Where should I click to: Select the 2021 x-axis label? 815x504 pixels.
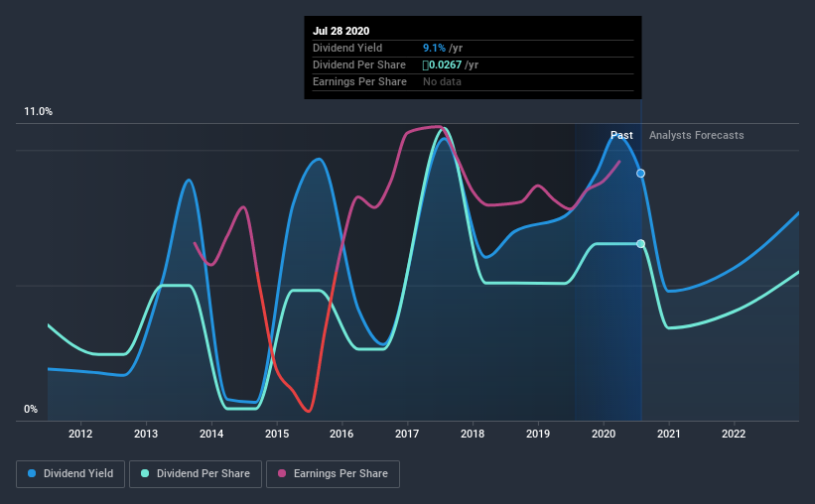tap(669, 434)
